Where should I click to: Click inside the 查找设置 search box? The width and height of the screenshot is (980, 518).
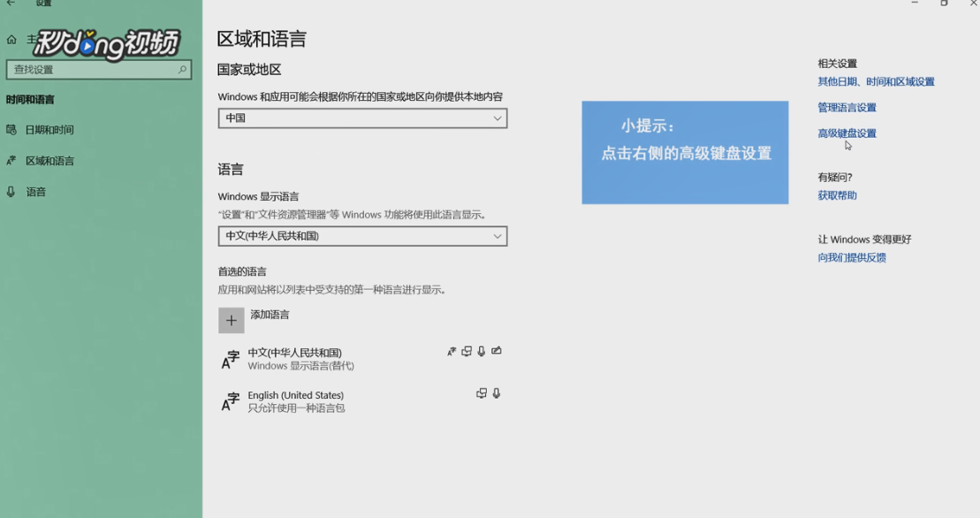point(97,69)
